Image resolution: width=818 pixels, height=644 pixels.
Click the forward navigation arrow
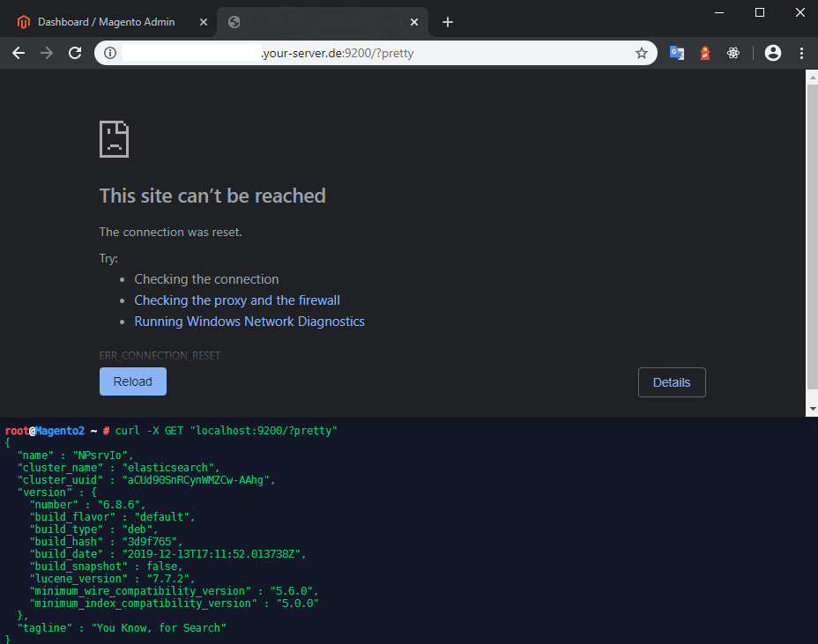point(46,53)
